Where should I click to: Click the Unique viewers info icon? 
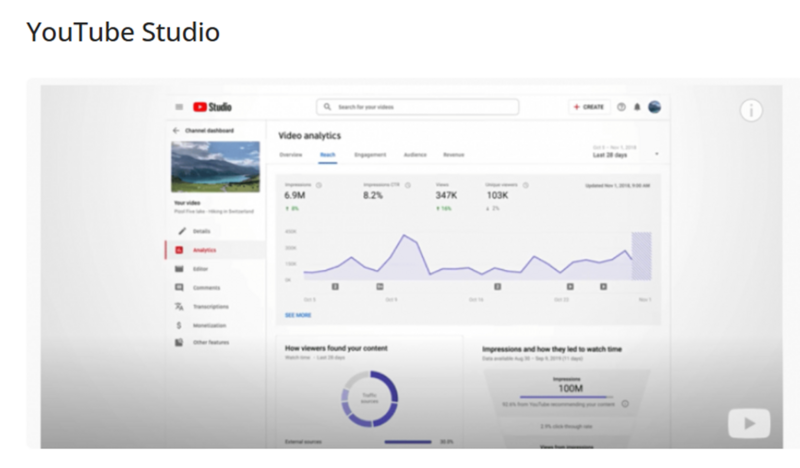(x=526, y=185)
